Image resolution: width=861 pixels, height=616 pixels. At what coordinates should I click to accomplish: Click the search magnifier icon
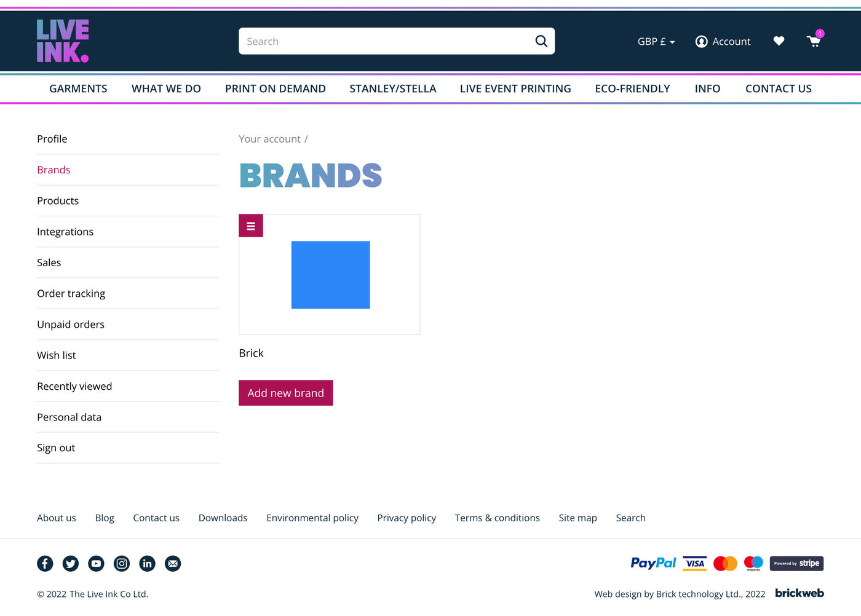point(541,41)
